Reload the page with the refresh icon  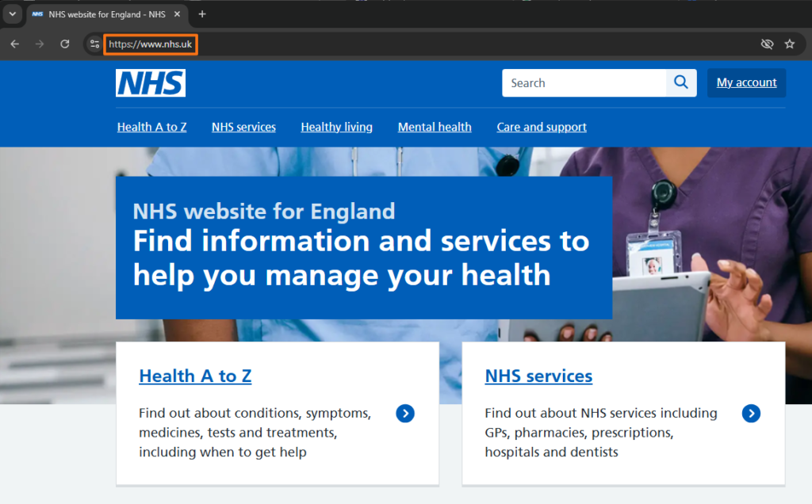click(x=65, y=44)
